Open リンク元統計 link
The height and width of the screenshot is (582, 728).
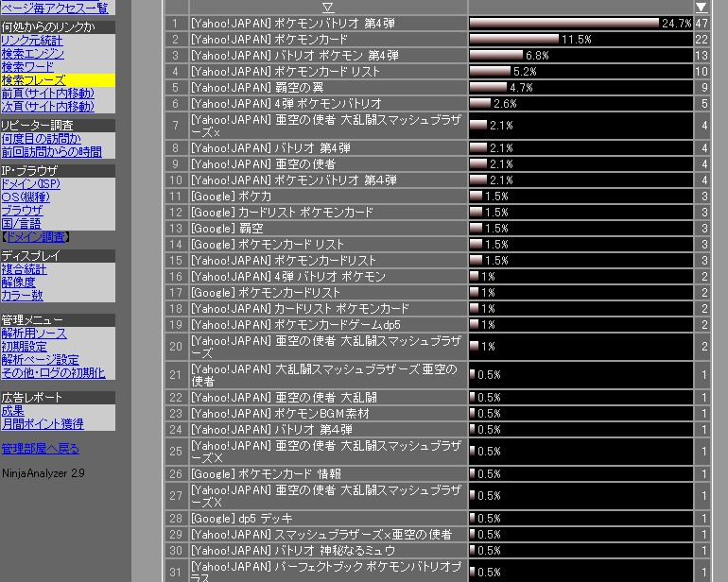32,41
